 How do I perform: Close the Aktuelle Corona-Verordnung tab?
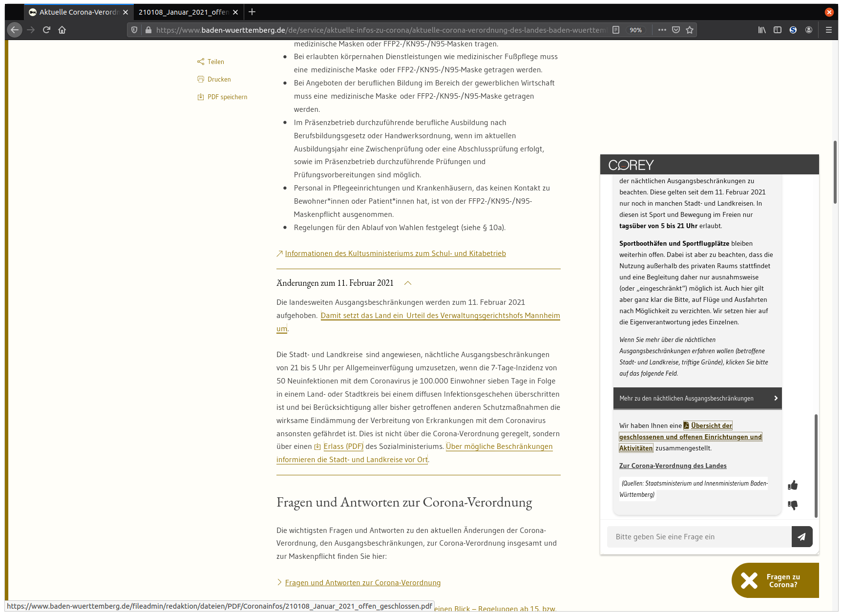click(126, 12)
